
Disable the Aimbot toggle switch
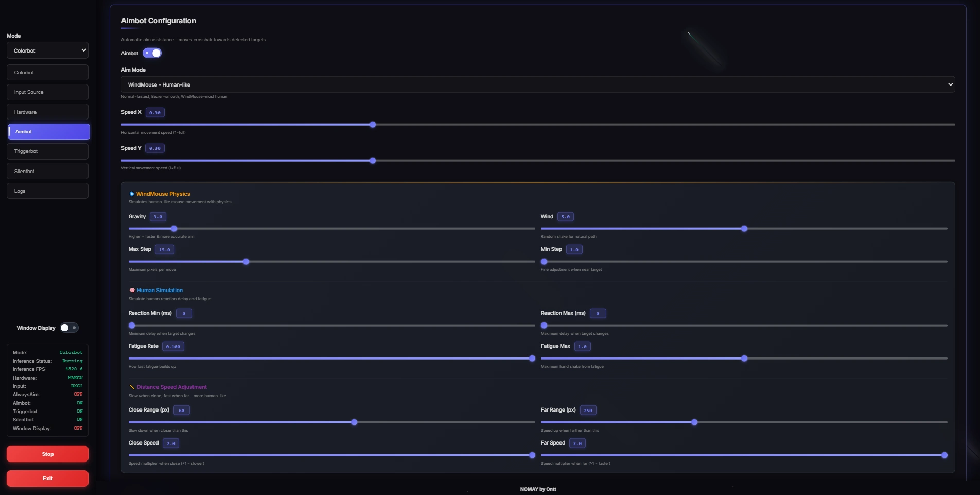pos(152,53)
